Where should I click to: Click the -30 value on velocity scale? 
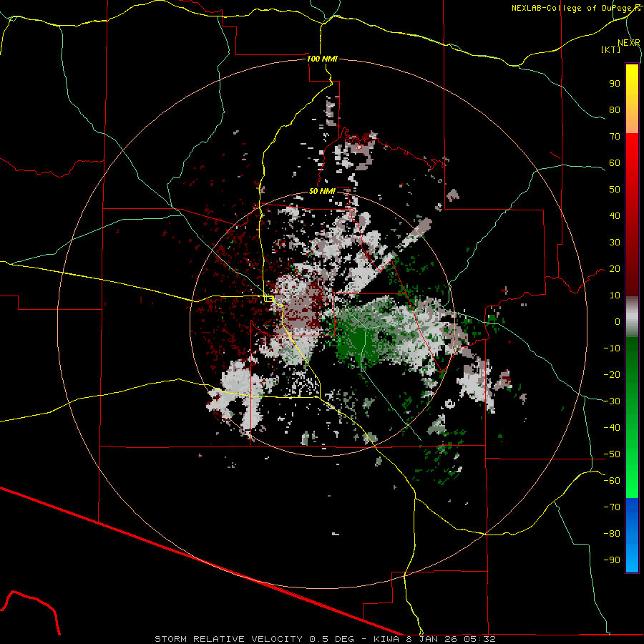coord(612,401)
